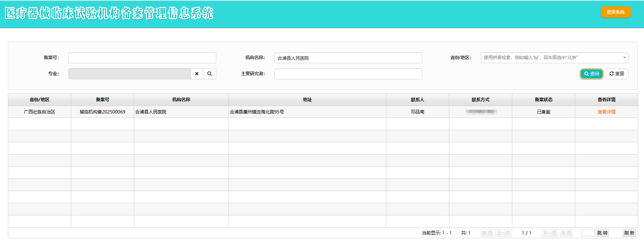Click the 主要研究者 input field
Image resolution: width=644 pixels, height=240 pixels.
tap(348, 74)
